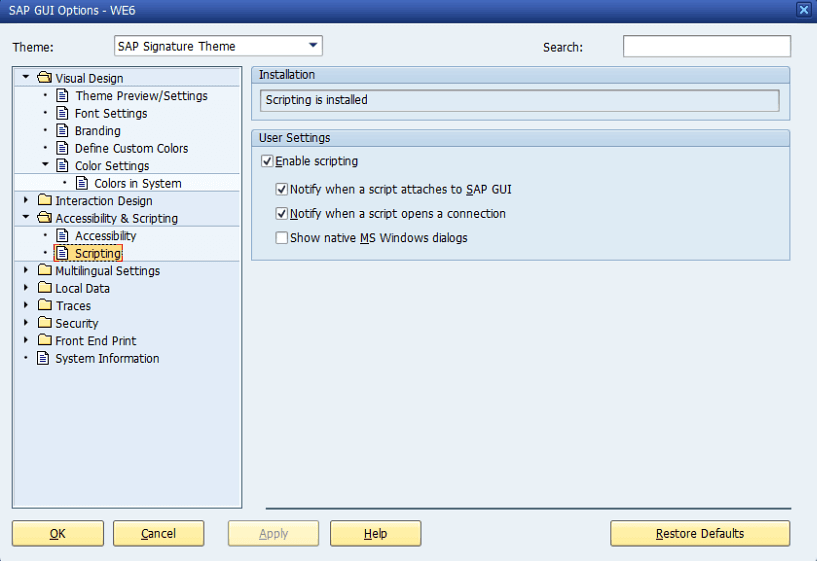Select Font Settings in the tree
This screenshot has height=561, width=817.
point(111,114)
